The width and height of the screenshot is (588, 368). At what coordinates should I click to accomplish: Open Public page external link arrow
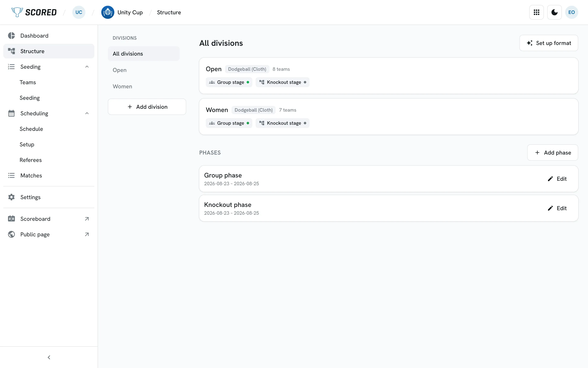point(87,234)
